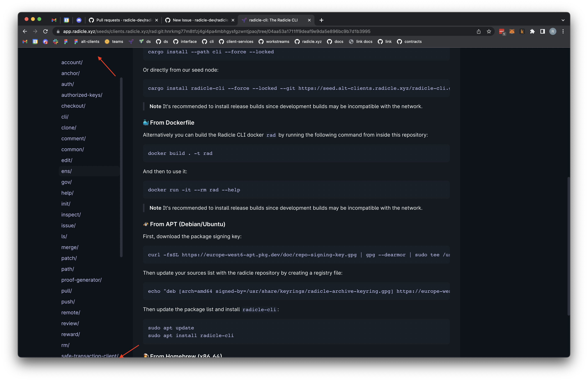588x381 pixels.
Task: Toggle the browser side panel
Action: tap(542, 31)
